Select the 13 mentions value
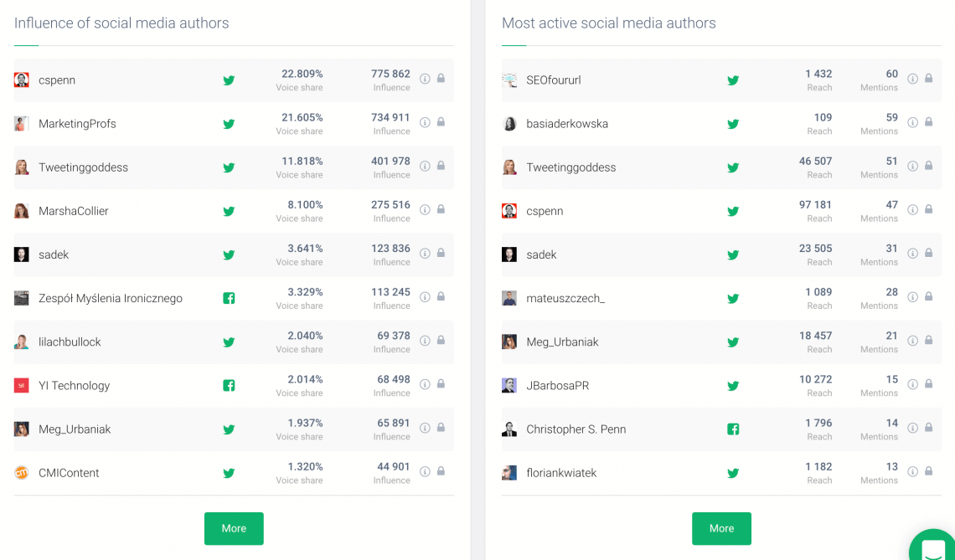This screenshot has height=560, width=955. tap(891, 467)
